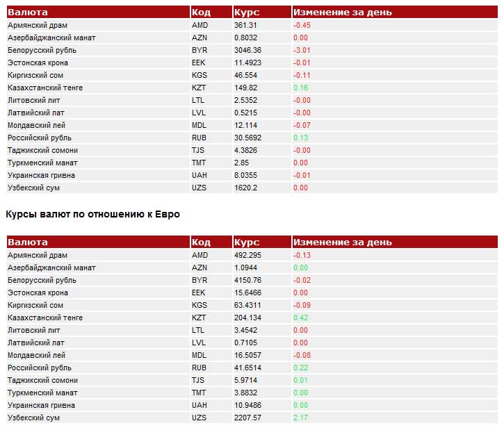Viewport: 504px width, 428px height.
Task: Click the Киргизский сом rate 63.4311
Action: click(247, 305)
